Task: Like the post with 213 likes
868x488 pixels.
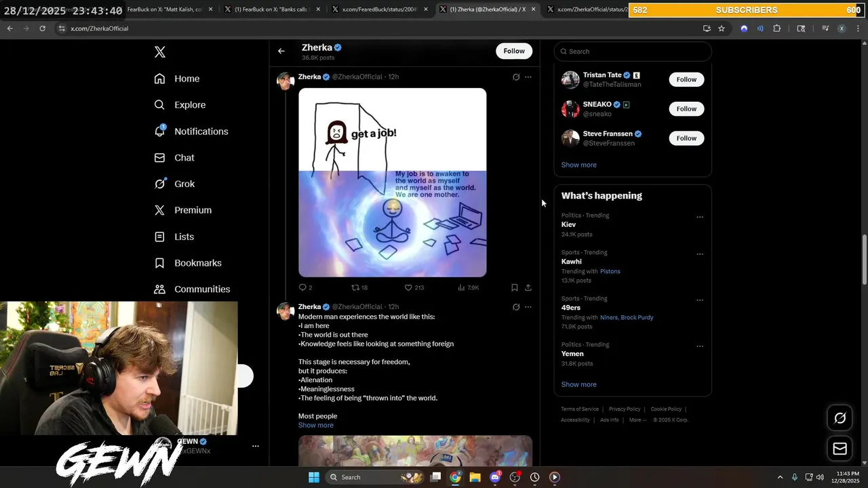Action: (x=414, y=287)
